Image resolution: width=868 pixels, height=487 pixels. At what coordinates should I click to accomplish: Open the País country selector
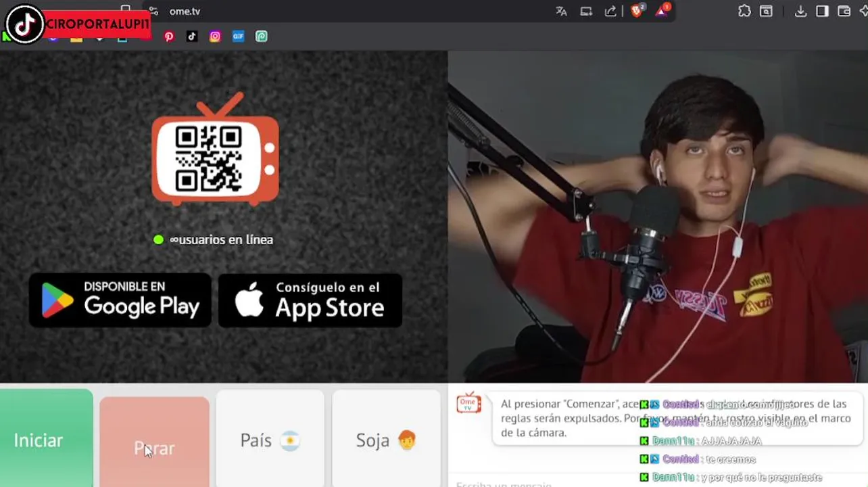point(270,440)
